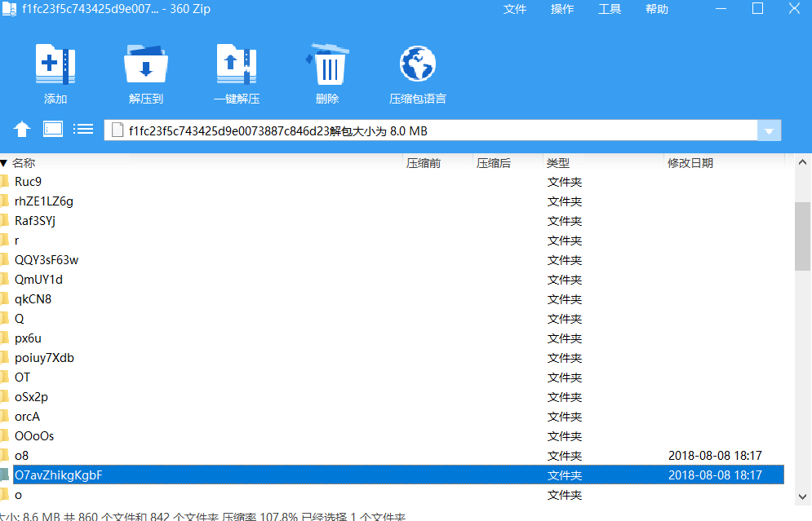812x521 pixels.
Task: Click the 文件夹 type cell of Ruc9
Action: pyautogui.click(x=565, y=182)
